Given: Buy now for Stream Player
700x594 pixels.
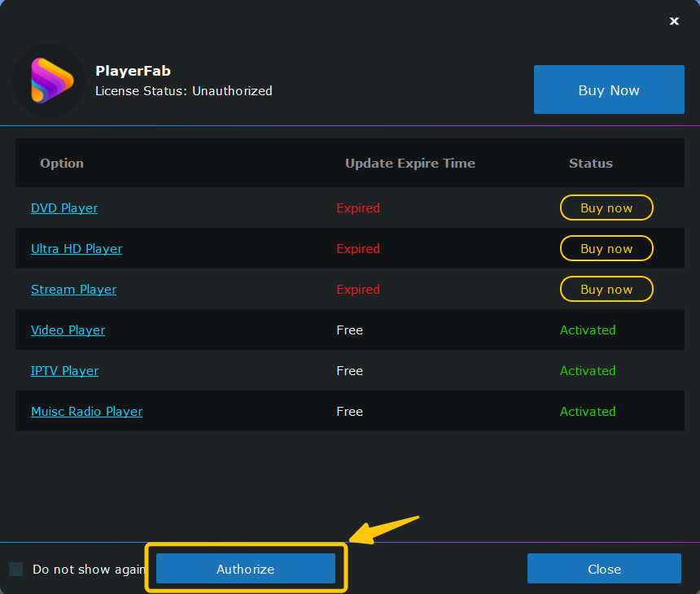Looking at the screenshot, I should [x=606, y=289].
